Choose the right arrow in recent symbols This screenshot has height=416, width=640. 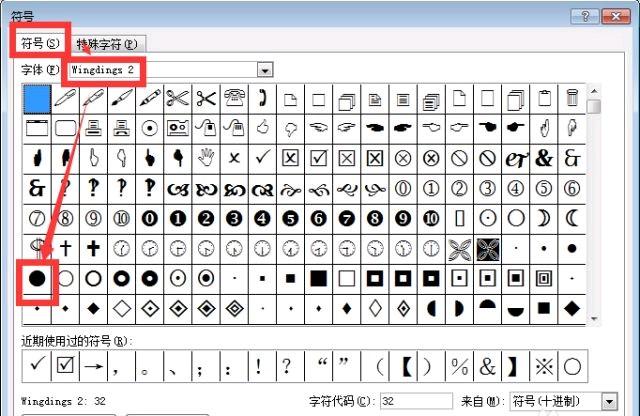tap(94, 366)
